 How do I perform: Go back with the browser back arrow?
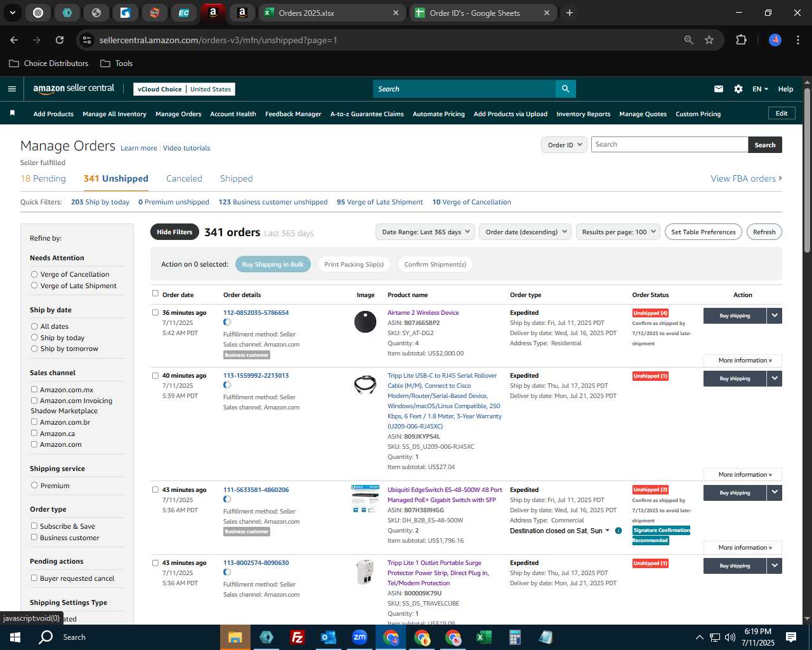(x=14, y=40)
